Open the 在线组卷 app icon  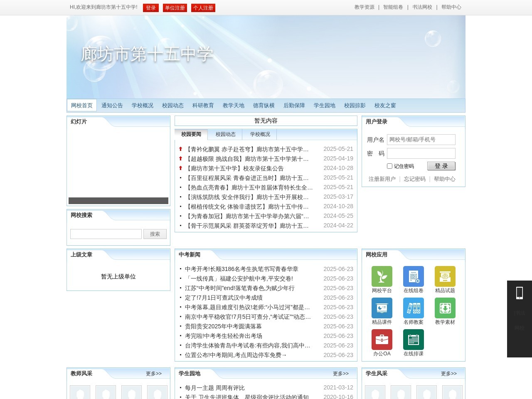(x=414, y=276)
